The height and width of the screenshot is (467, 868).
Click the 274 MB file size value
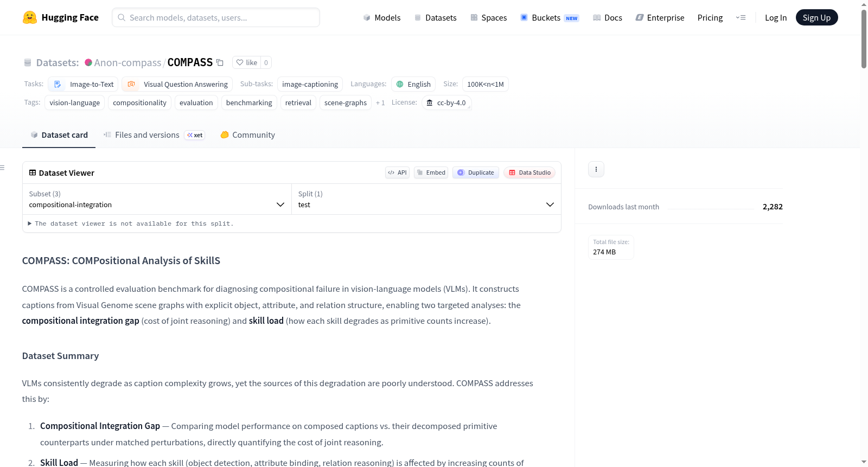tap(604, 252)
